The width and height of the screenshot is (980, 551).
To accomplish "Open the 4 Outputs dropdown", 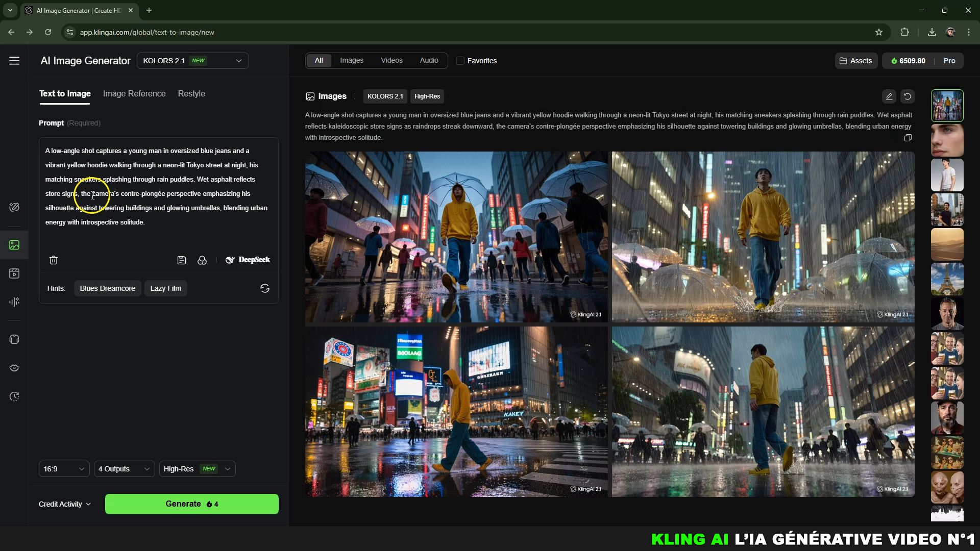I will pyautogui.click(x=124, y=469).
